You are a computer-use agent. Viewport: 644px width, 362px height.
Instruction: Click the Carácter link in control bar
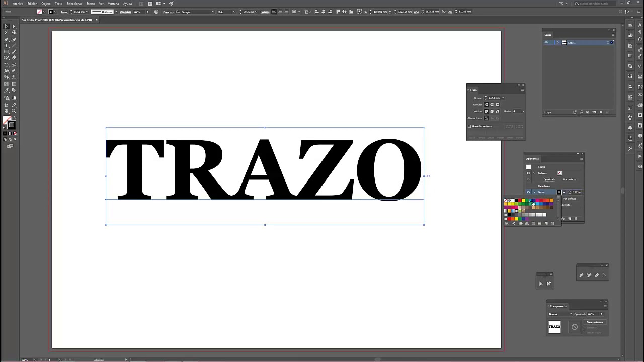tap(168, 12)
